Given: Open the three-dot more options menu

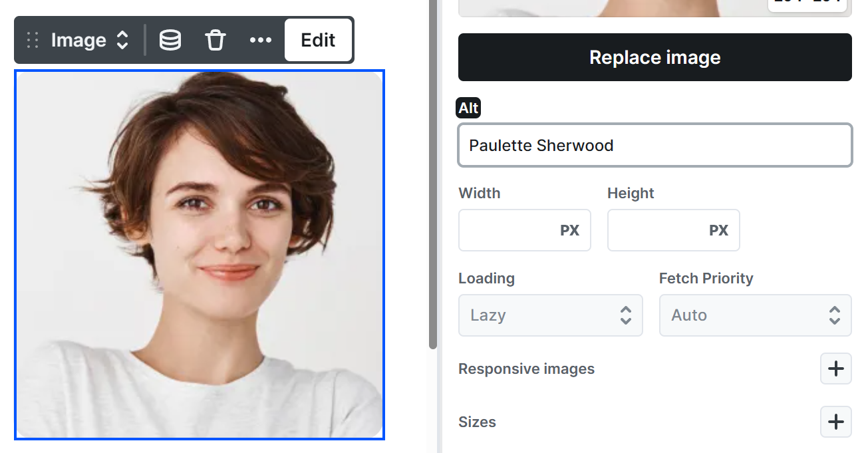Looking at the screenshot, I should (260, 41).
